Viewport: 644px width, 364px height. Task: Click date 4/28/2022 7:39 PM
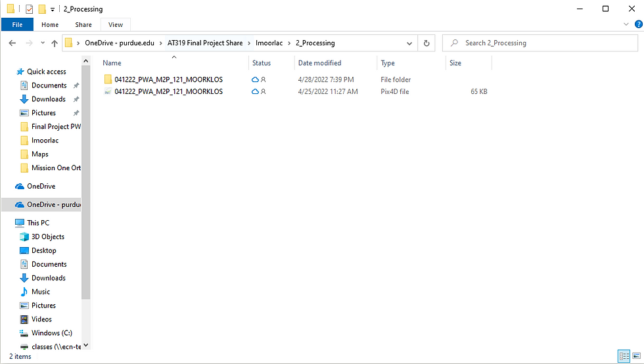click(326, 80)
